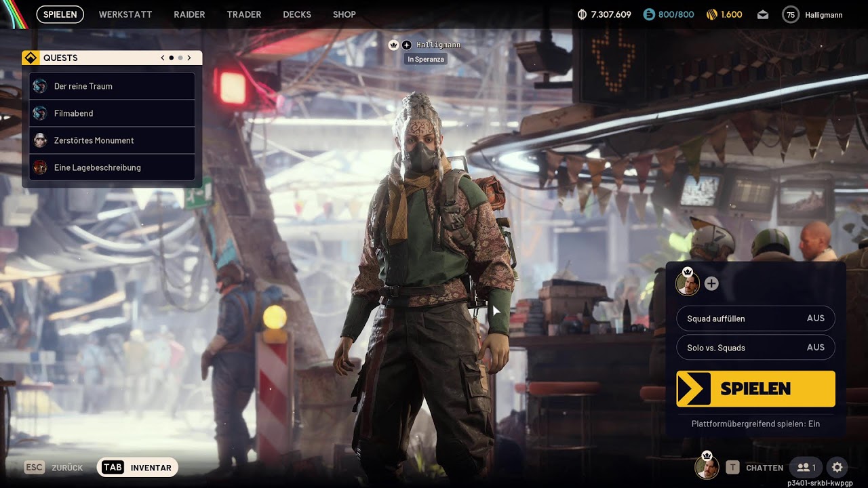Open the settings gear icon
Screen dimensions: 868x488
coord(837,468)
